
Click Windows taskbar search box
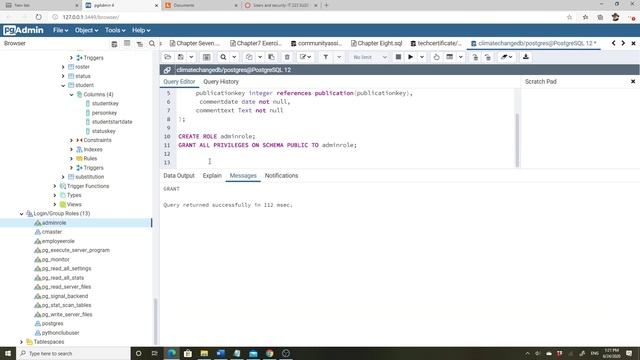point(73,353)
